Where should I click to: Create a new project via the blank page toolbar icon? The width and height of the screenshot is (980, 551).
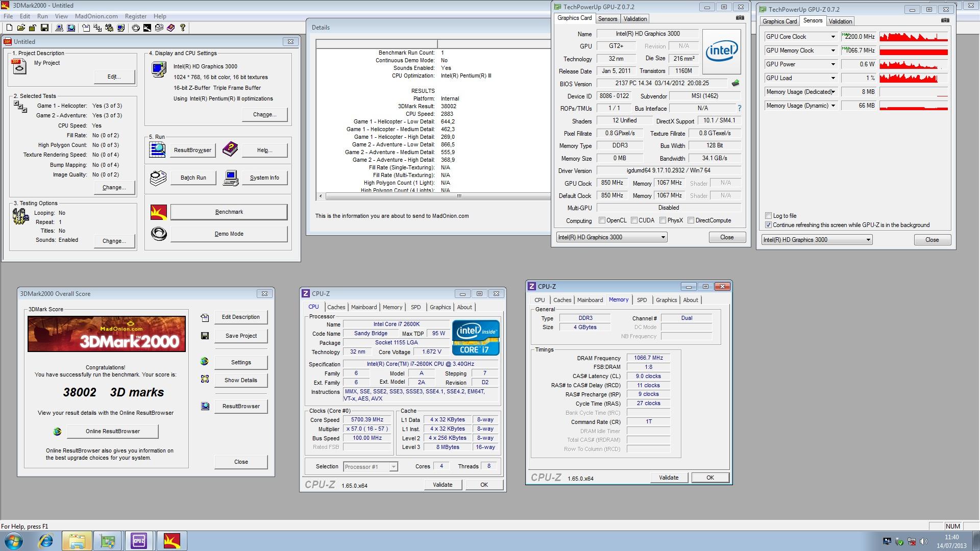(x=9, y=28)
